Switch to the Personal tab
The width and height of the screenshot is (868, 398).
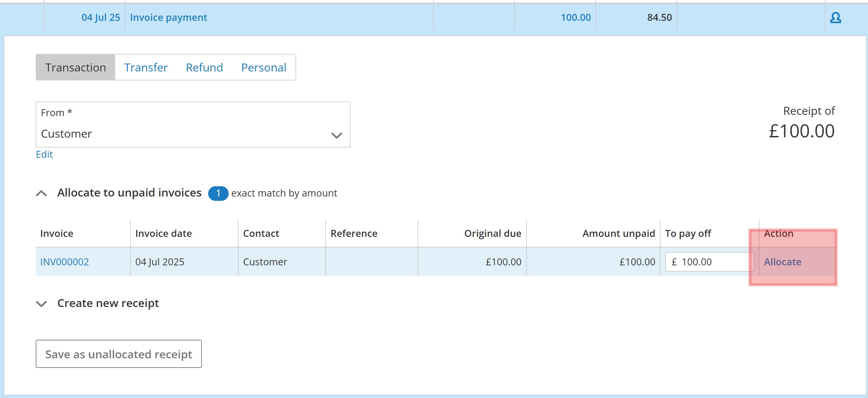[x=263, y=67]
